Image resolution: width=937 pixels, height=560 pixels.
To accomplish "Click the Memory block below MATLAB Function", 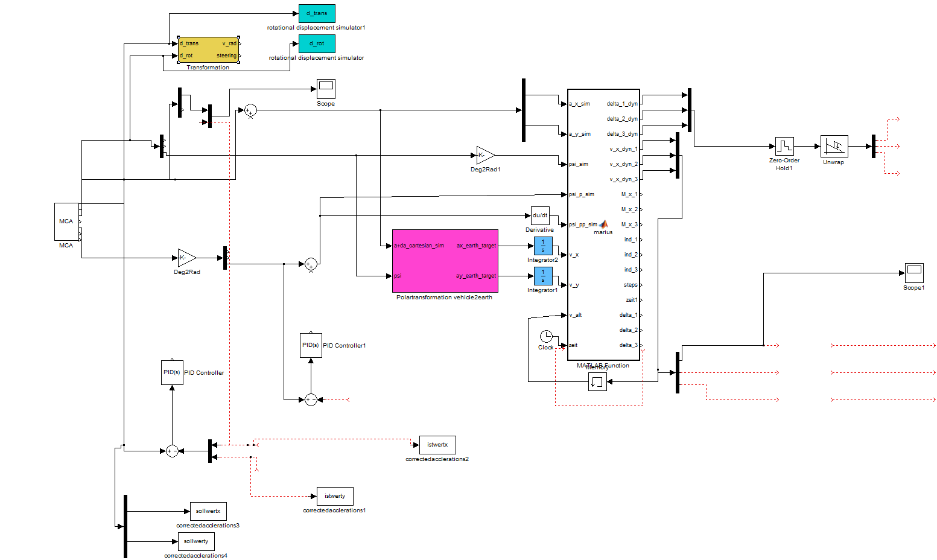I will pyautogui.click(x=597, y=381).
